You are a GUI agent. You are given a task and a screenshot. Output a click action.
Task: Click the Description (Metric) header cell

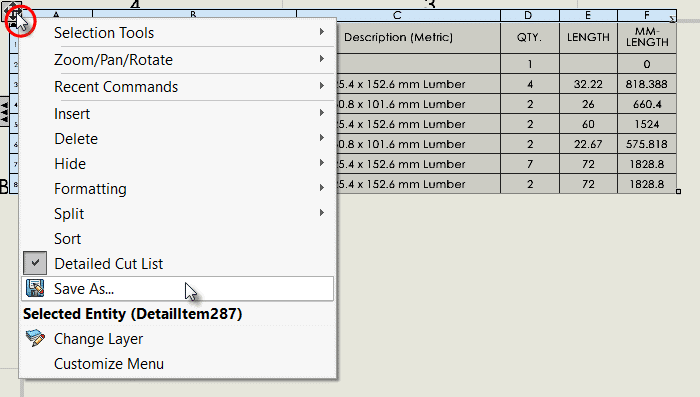(x=418, y=38)
